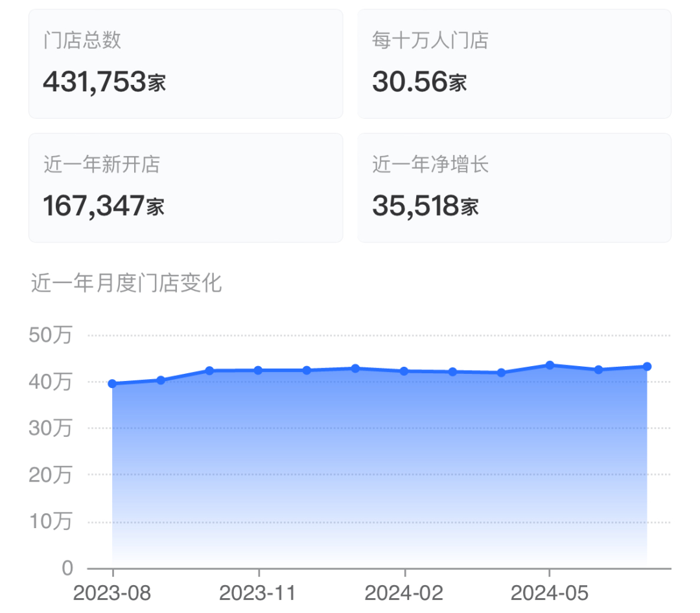This screenshot has width=700, height=613.
Task: Tap the 2024-02 x-axis label
Action: tap(403, 592)
